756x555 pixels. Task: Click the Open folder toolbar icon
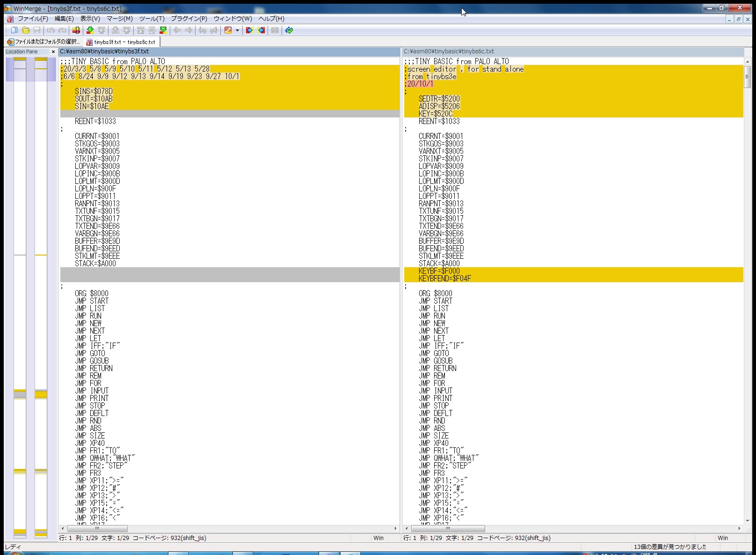[26, 30]
